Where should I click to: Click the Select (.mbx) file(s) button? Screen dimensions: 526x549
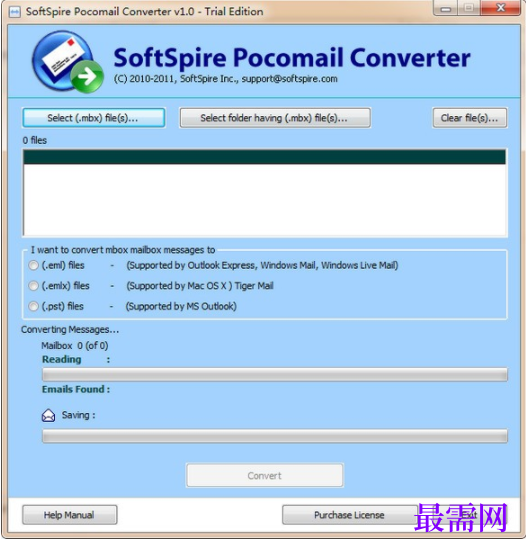94,118
